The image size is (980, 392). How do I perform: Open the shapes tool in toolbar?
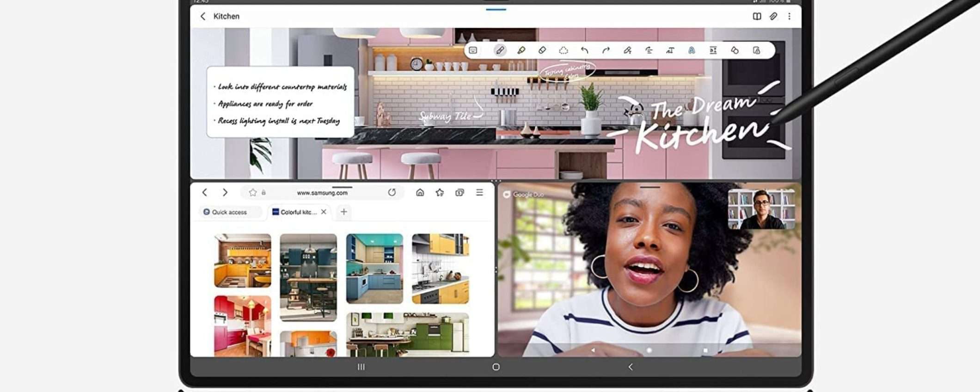click(735, 50)
